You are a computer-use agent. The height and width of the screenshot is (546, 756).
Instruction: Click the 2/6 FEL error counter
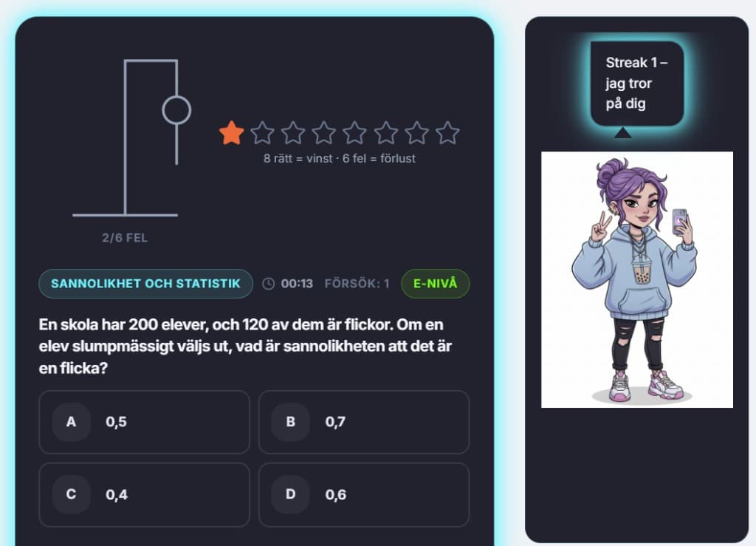pos(125,238)
